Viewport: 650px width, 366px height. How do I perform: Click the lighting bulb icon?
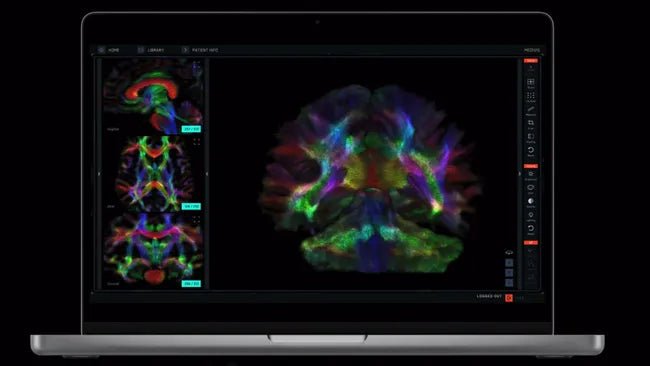tap(531, 215)
